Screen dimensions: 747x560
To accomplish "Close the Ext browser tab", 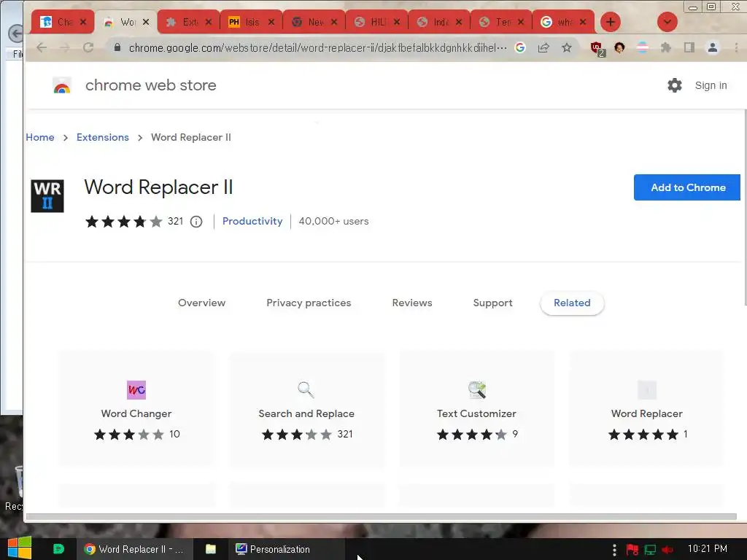I will click(208, 22).
